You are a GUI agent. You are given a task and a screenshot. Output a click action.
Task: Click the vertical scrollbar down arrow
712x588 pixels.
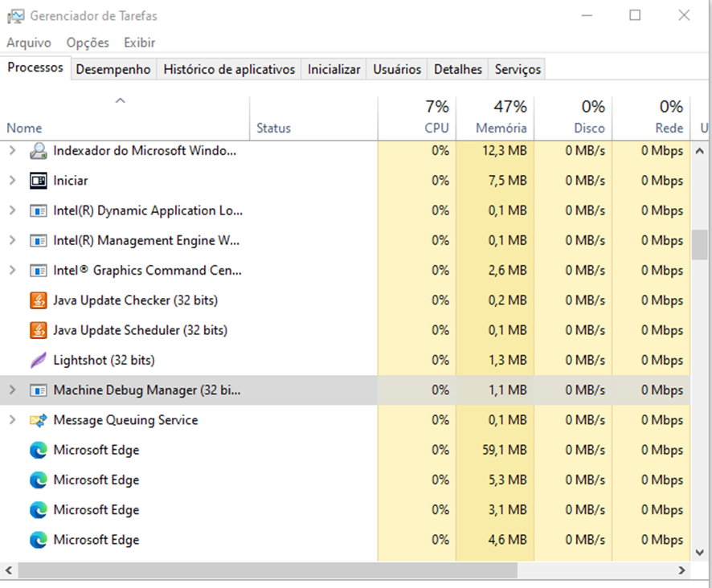click(699, 553)
